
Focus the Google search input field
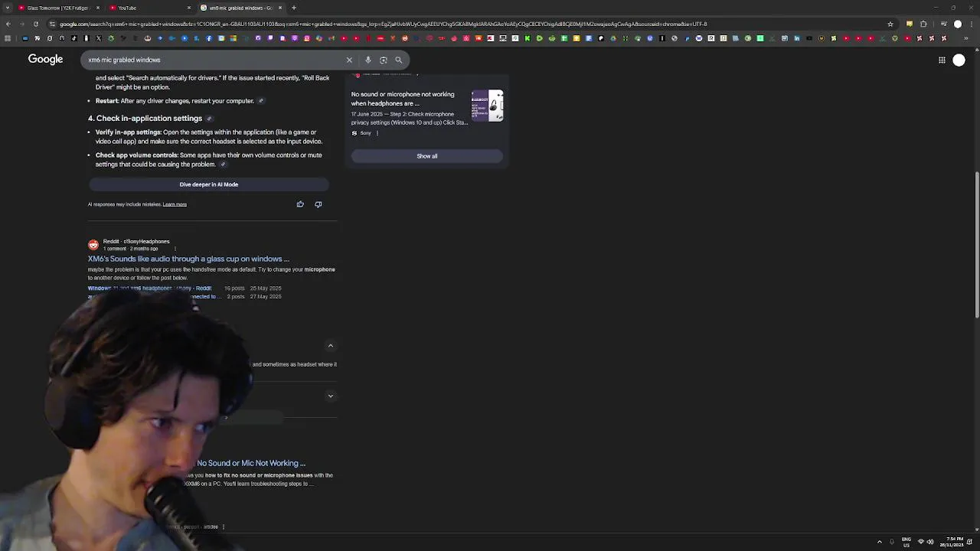(x=214, y=60)
